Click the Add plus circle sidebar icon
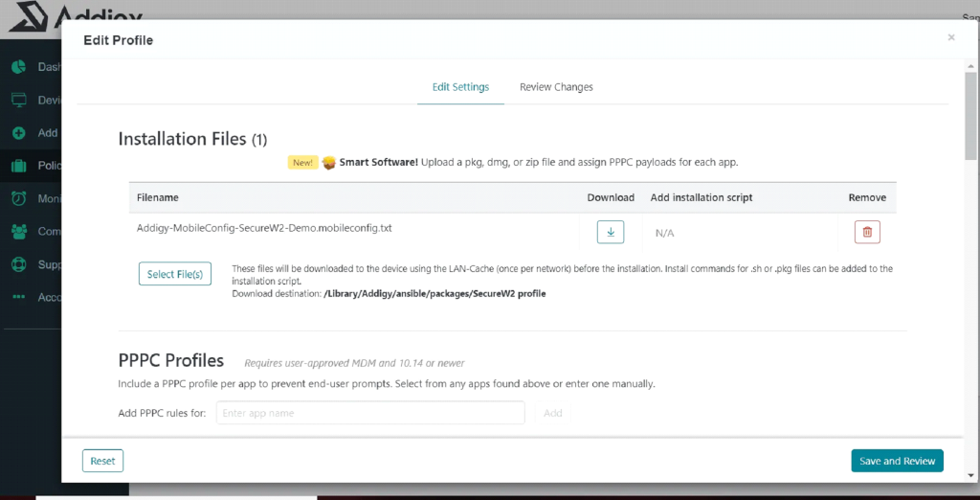 (x=18, y=133)
